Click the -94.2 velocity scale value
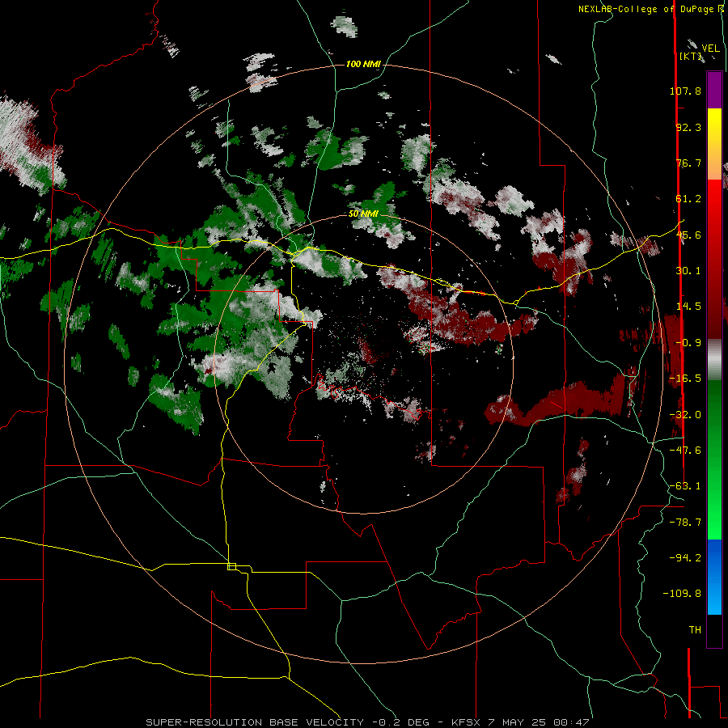 click(x=685, y=558)
